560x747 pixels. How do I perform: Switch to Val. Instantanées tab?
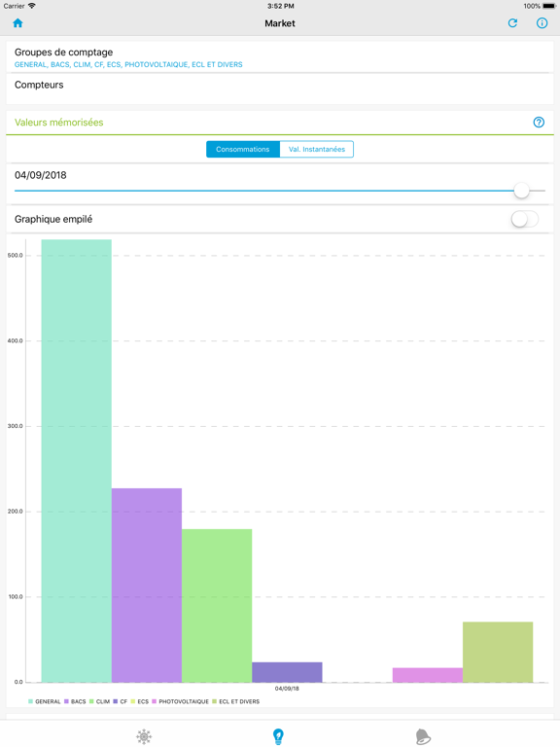317,149
